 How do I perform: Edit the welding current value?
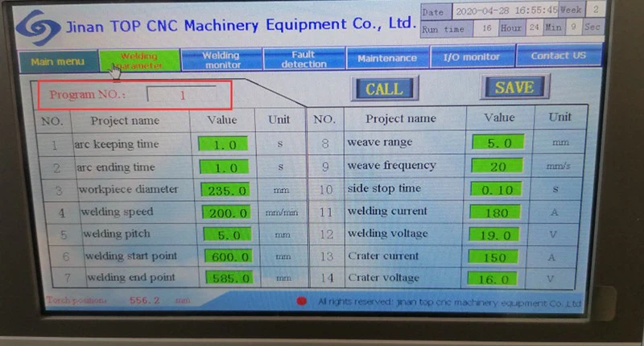[x=498, y=212]
